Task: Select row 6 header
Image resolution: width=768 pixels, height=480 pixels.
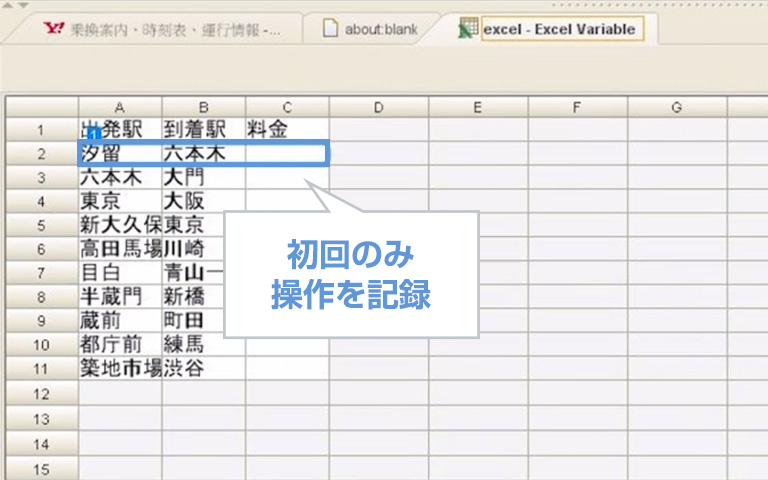Action: click(x=42, y=249)
